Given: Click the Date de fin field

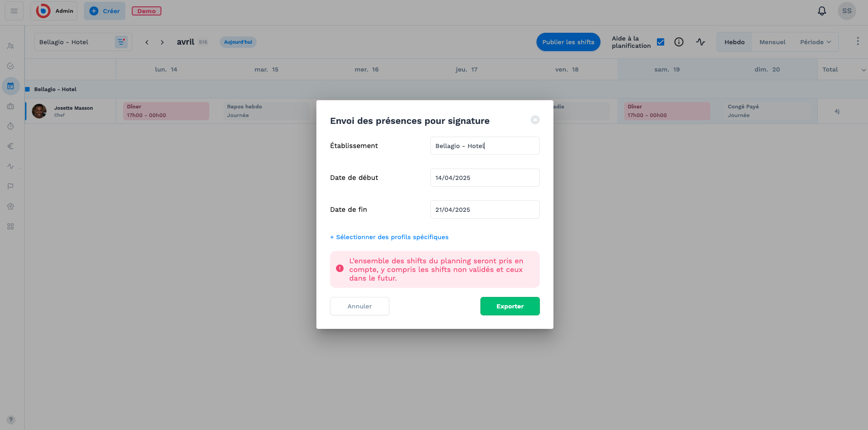Looking at the screenshot, I should (x=485, y=210).
